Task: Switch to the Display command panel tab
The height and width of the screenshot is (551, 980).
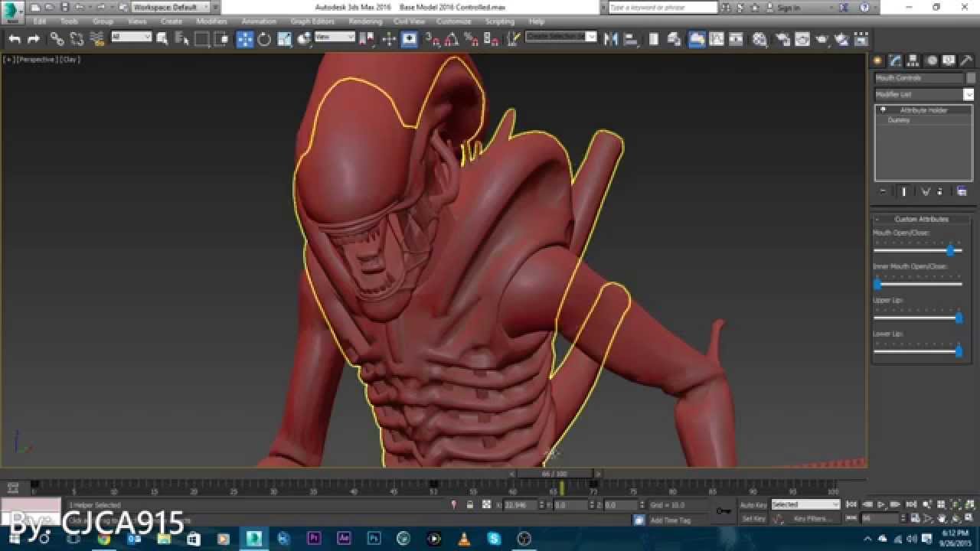Action: [949, 60]
